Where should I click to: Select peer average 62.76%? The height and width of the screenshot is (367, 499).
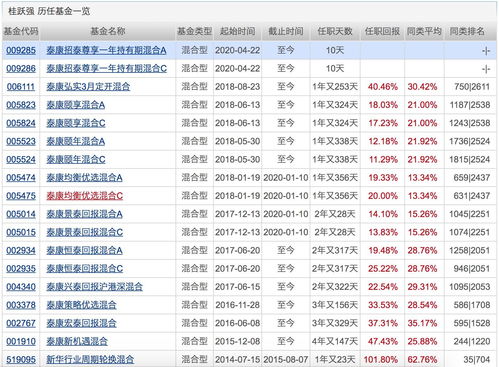[x=422, y=360]
